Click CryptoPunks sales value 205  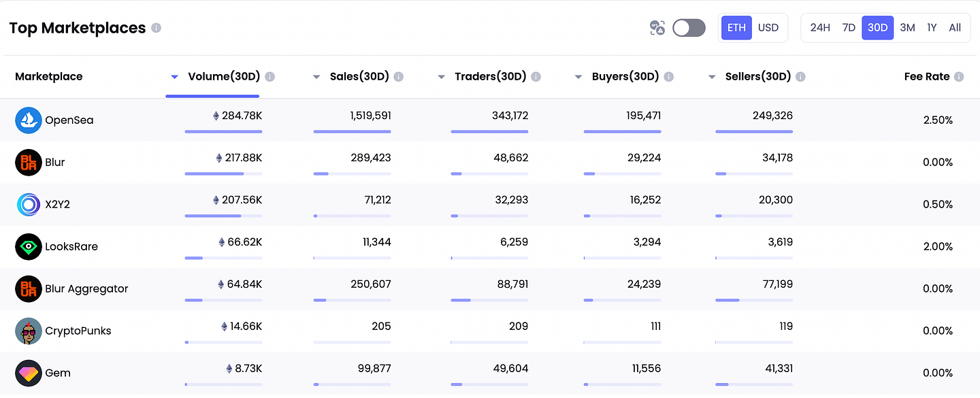point(382,327)
